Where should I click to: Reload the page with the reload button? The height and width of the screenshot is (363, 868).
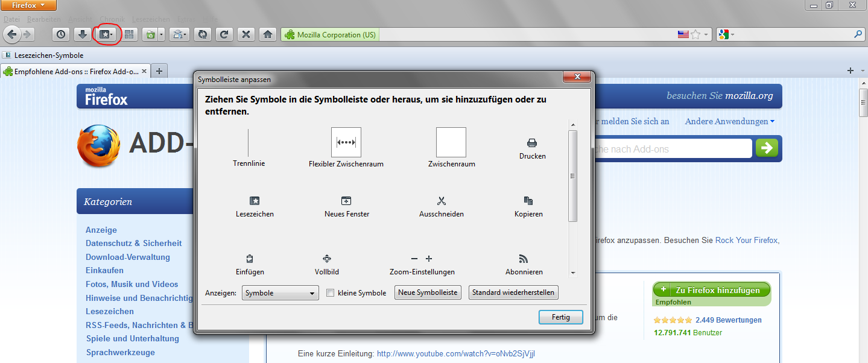pos(224,35)
